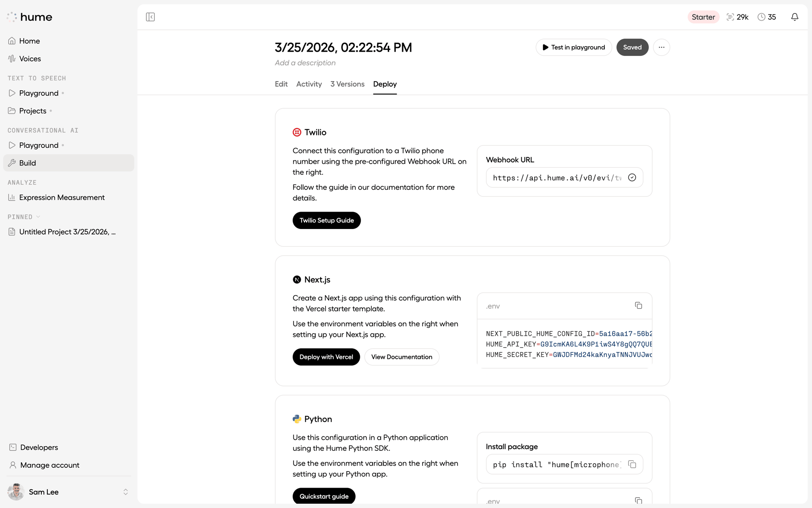The image size is (812, 508).
Task: Copy the Next.js .env variables
Action: [x=638, y=305]
